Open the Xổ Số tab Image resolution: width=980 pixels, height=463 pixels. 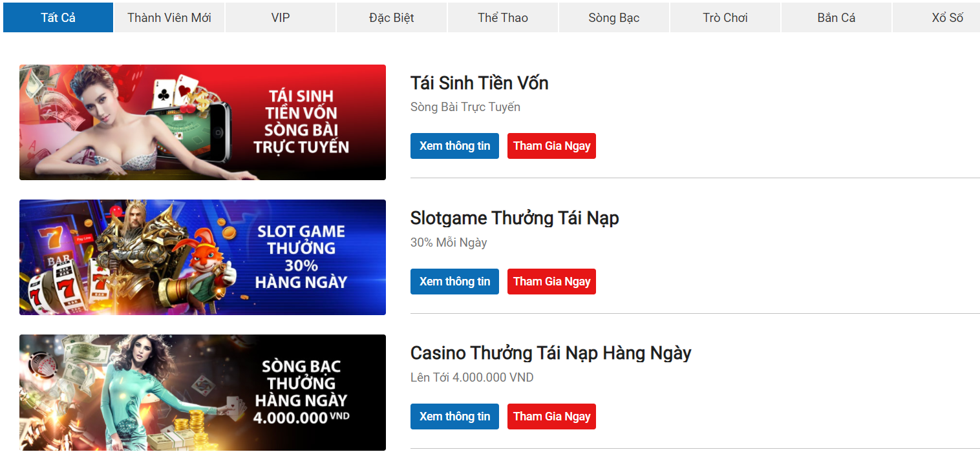point(937,17)
